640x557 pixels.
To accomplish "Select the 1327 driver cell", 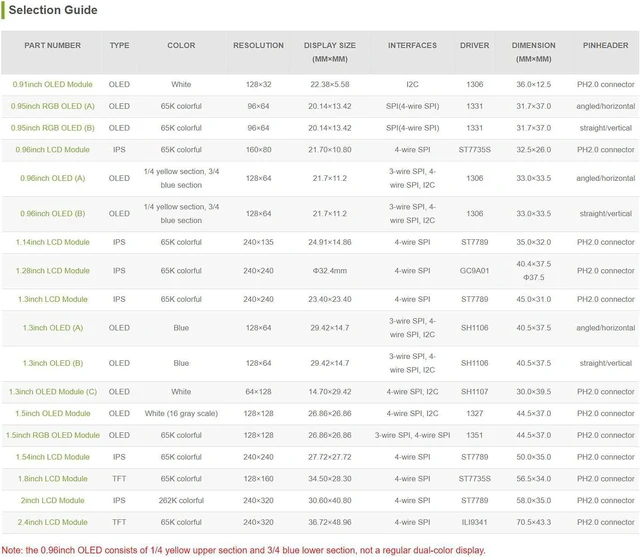I will click(475, 413).
